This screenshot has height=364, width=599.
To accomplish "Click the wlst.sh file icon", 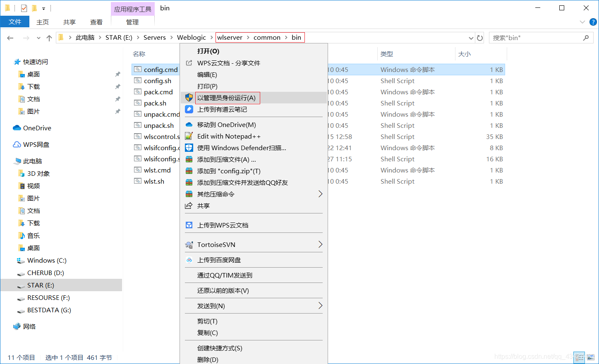I will pos(138,181).
